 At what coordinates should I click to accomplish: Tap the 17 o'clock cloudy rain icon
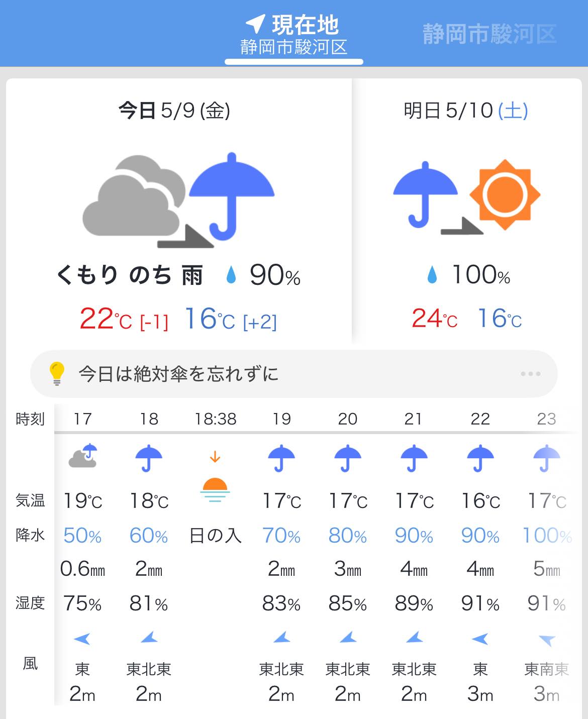pos(82,456)
